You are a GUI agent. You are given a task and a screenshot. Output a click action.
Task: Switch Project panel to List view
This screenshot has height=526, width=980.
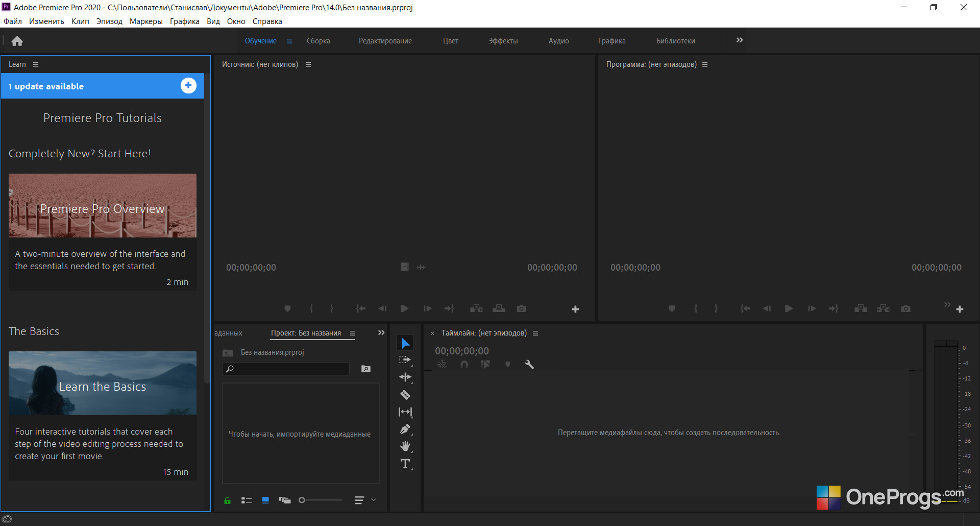[247, 500]
